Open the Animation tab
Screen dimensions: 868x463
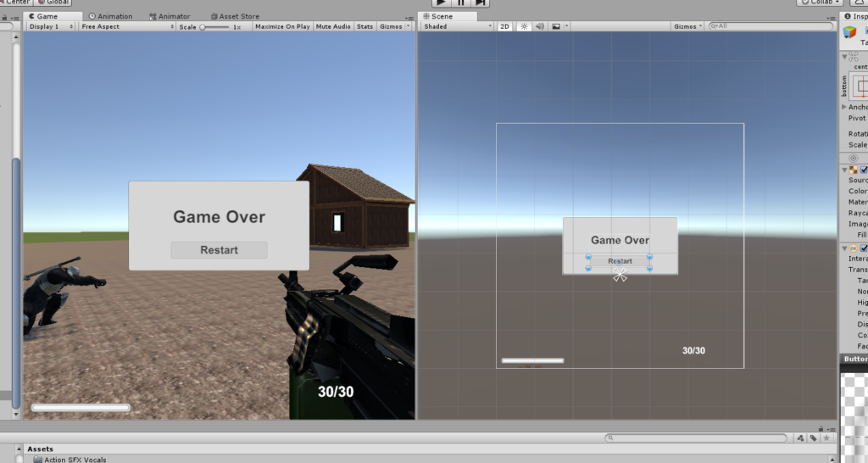[x=111, y=16]
